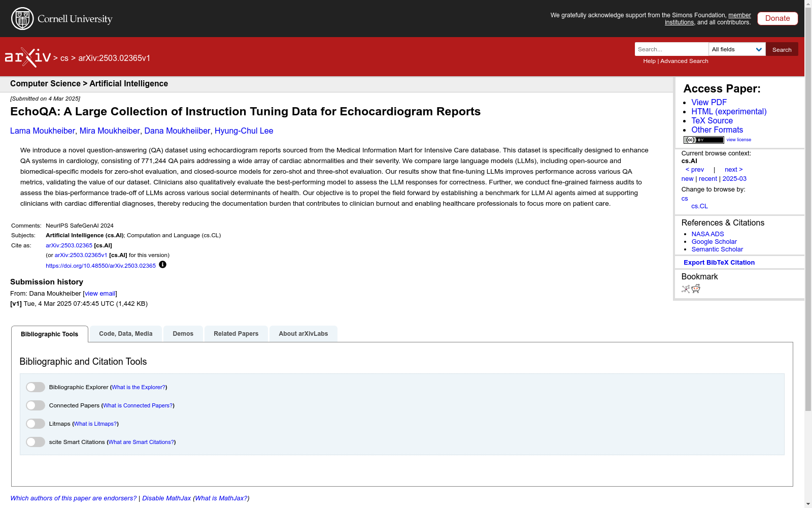The image size is (812, 508).
Task: Open author Lama Moukheiber
Action: coord(43,131)
